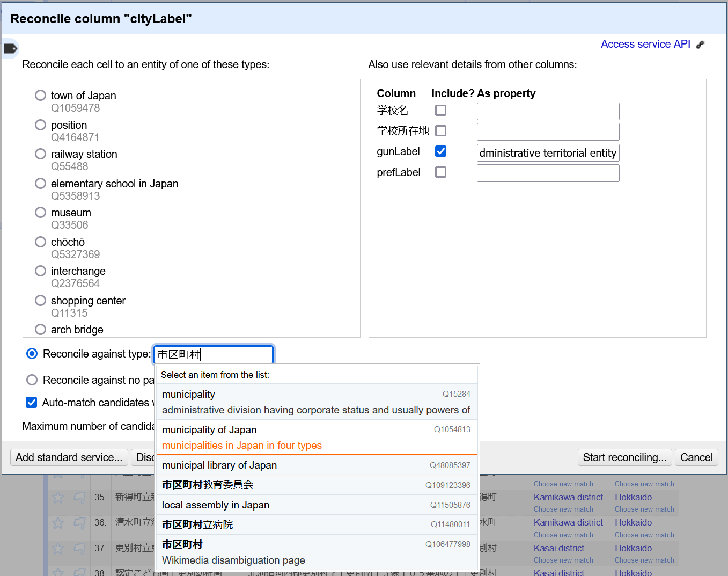Select the town of Japan type
728x576 pixels.
tap(40, 96)
